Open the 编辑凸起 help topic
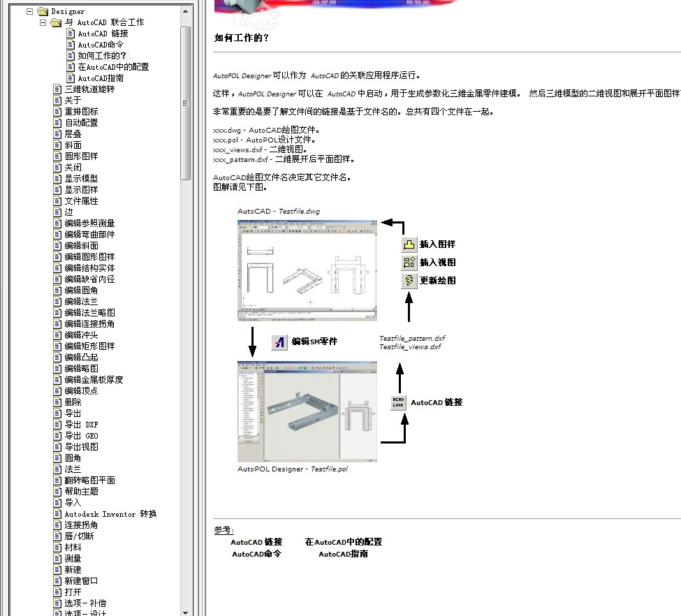Viewport: 681px width, 616px height. (81, 358)
